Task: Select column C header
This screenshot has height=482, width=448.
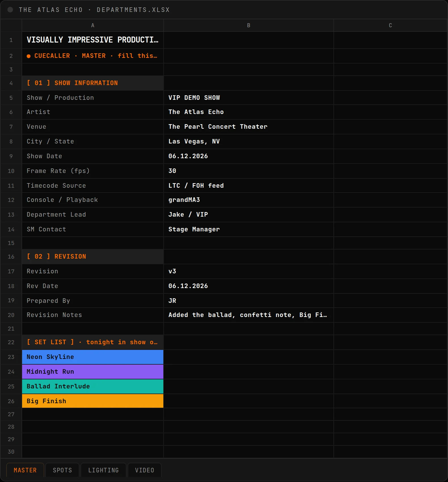Action: (390, 25)
